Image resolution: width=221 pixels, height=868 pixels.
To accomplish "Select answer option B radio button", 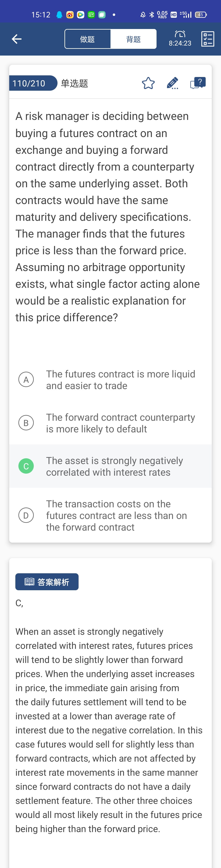I will click(x=26, y=423).
